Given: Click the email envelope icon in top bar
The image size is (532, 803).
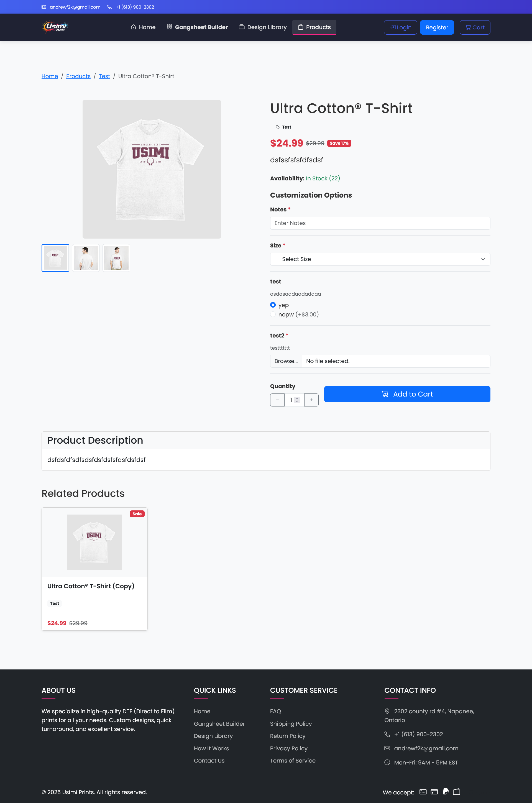Looking at the screenshot, I should click(x=44, y=7).
